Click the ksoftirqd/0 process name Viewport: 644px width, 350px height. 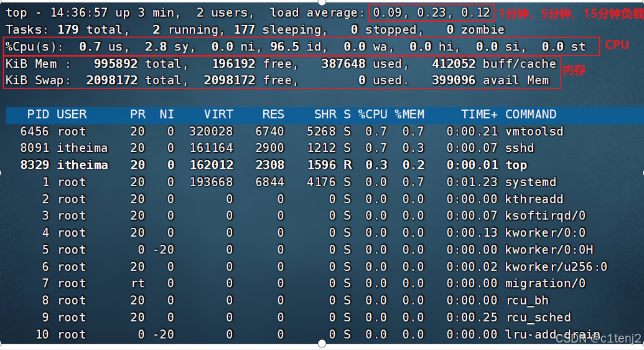coord(546,215)
